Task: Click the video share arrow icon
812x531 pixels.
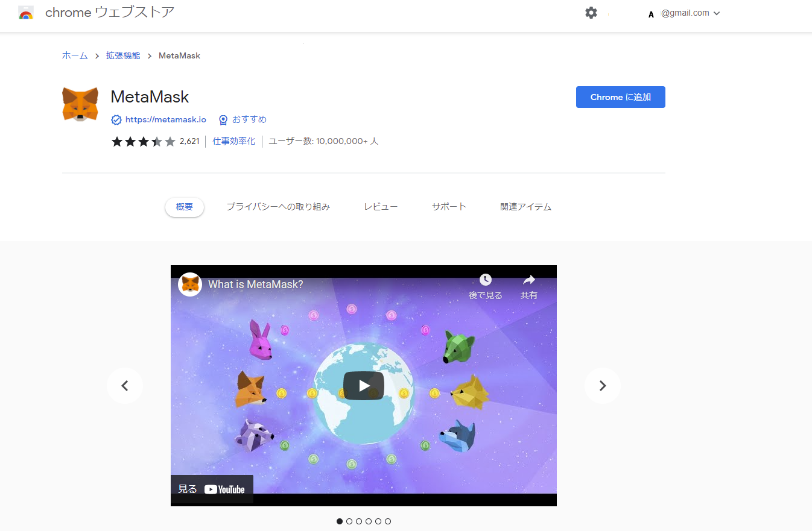Action: pyautogui.click(x=529, y=280)
